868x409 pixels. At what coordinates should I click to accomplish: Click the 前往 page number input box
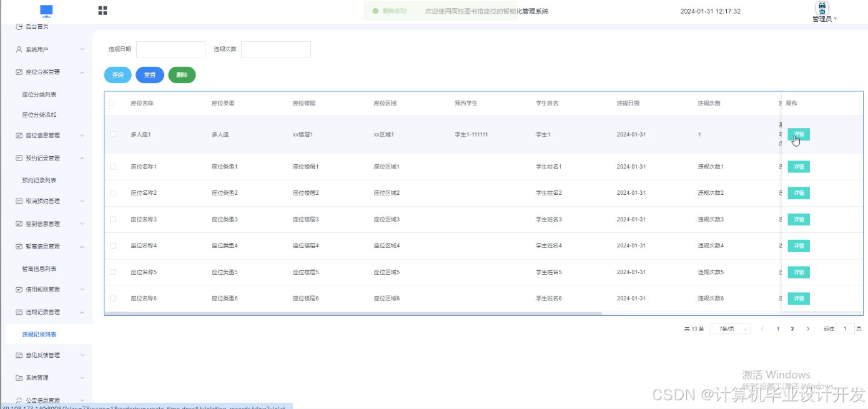[846, 328]
